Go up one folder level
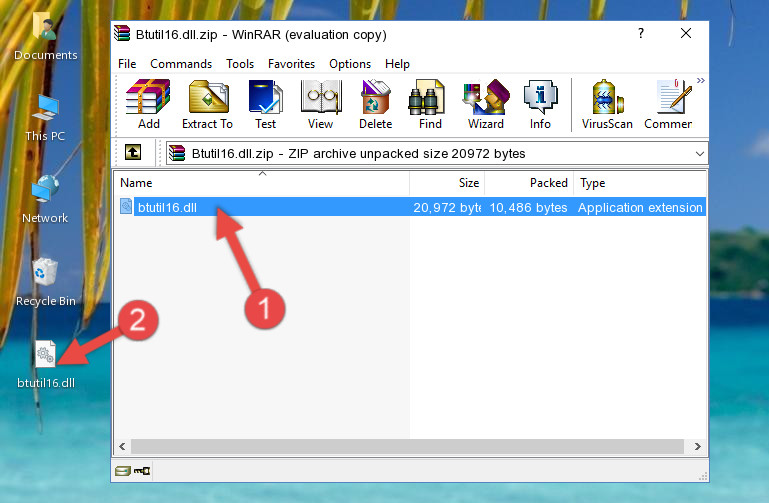 pos(133,152)
